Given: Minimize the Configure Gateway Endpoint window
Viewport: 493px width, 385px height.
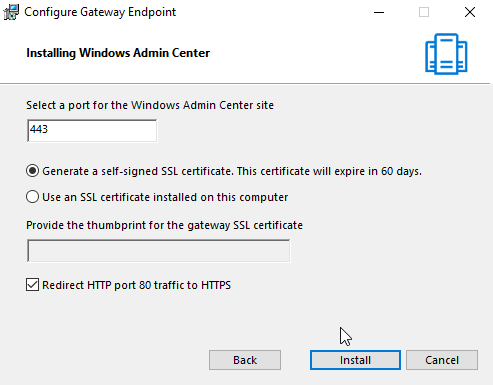Looking at the screenshot, I should [x=379, y=12].
